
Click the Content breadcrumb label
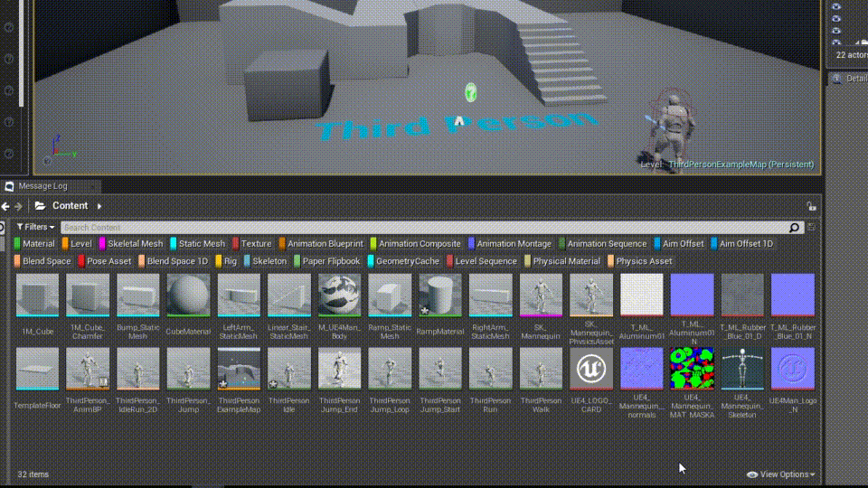coord(70,206)
